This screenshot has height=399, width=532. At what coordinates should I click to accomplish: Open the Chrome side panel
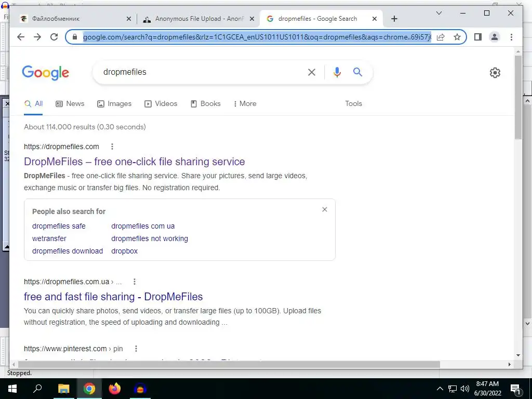point(478,37)
